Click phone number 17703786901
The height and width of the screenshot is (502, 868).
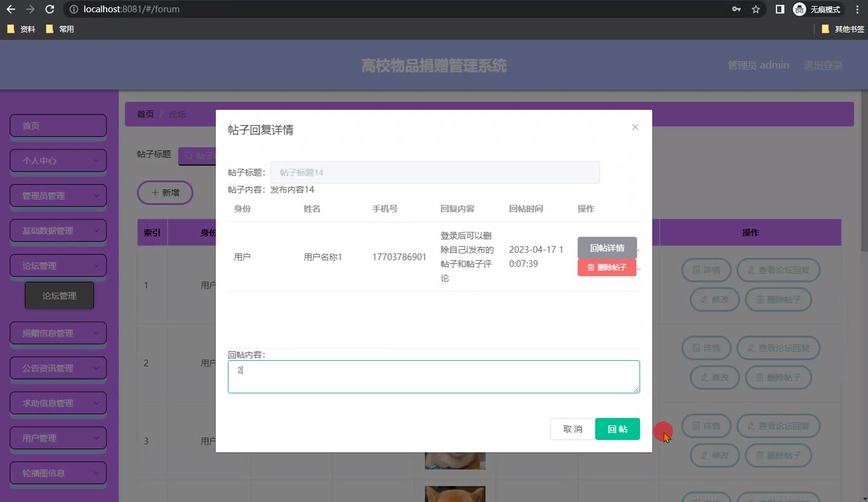click(x=399, y=257)
